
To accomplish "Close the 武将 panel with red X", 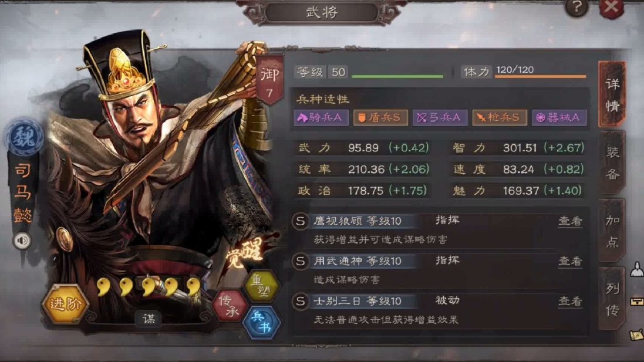I will 611,8.
